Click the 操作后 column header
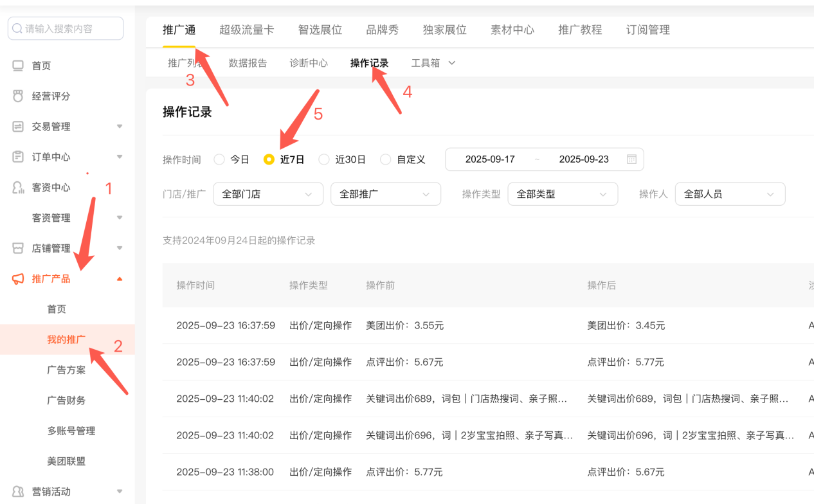The width and height of the screenshot is (814, 504). coord(601,285)
